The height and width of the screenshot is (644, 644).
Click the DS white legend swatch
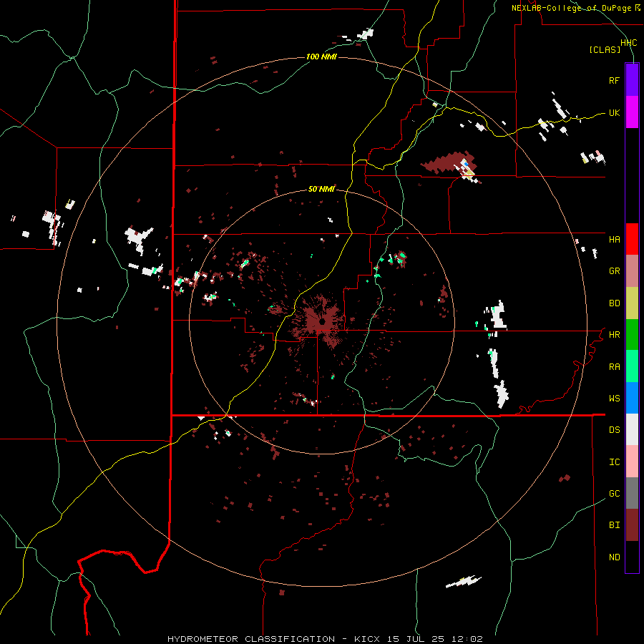[x=632, y=429]
